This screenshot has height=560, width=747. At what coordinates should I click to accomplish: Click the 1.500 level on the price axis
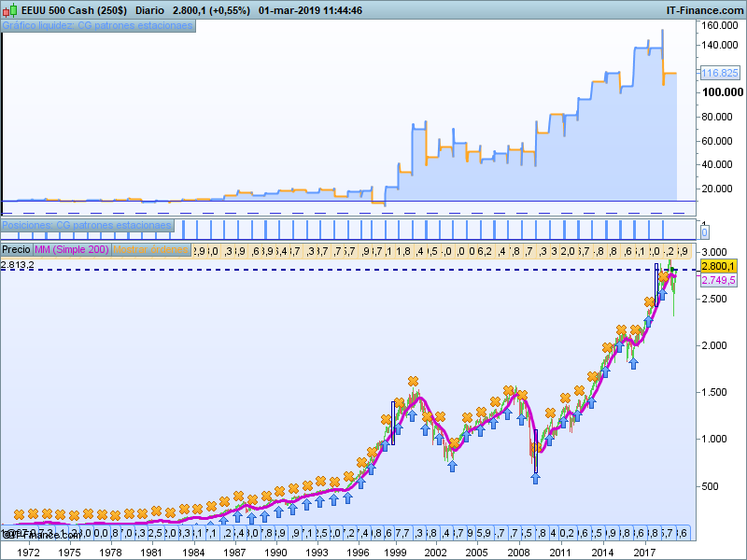[x=714, y=392]
